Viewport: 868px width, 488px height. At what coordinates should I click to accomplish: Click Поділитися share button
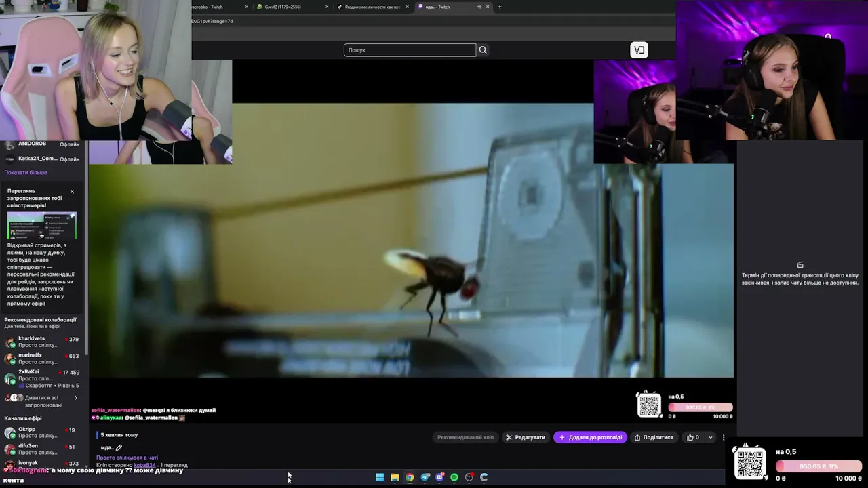(x=654, y=438)
